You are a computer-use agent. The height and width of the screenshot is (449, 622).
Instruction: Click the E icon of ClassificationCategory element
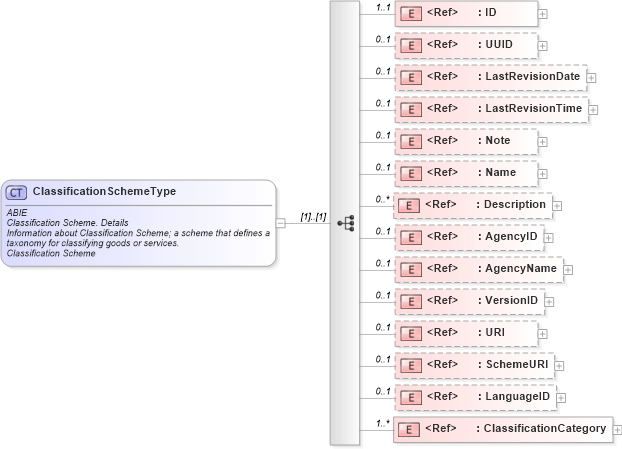(x=409, y=430)
